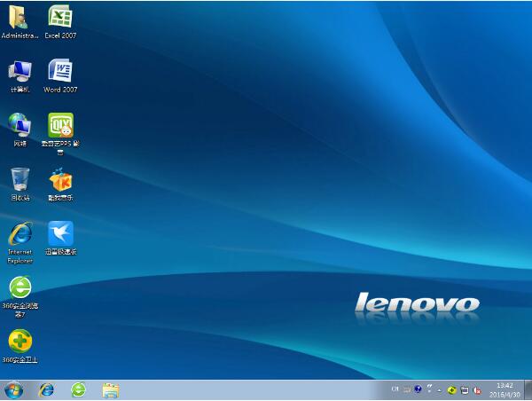Click the network status tray icon

pos(465,390)
